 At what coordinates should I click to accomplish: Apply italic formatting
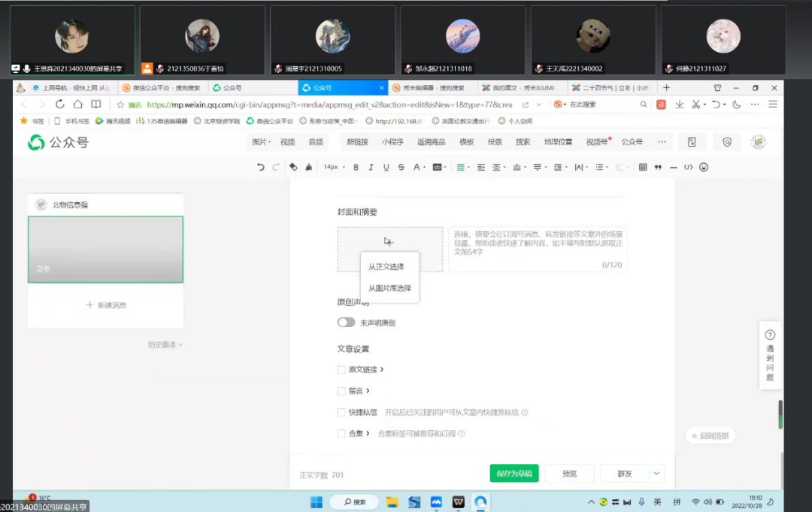(x=371, y=167)
